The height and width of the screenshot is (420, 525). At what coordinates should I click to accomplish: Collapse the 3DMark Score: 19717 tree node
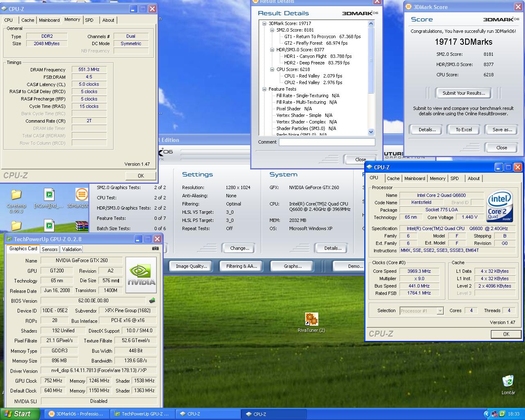[265, 23]
